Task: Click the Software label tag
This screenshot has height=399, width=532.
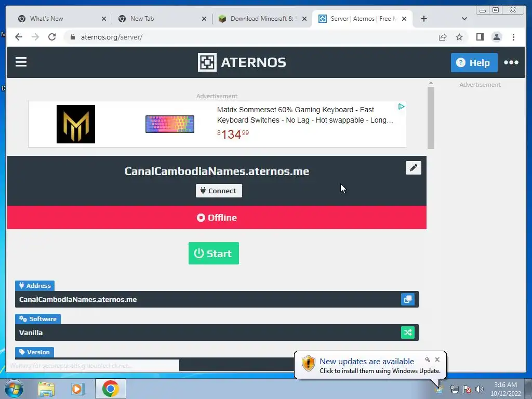Action: pyautogui.click(x=37, y=319)
